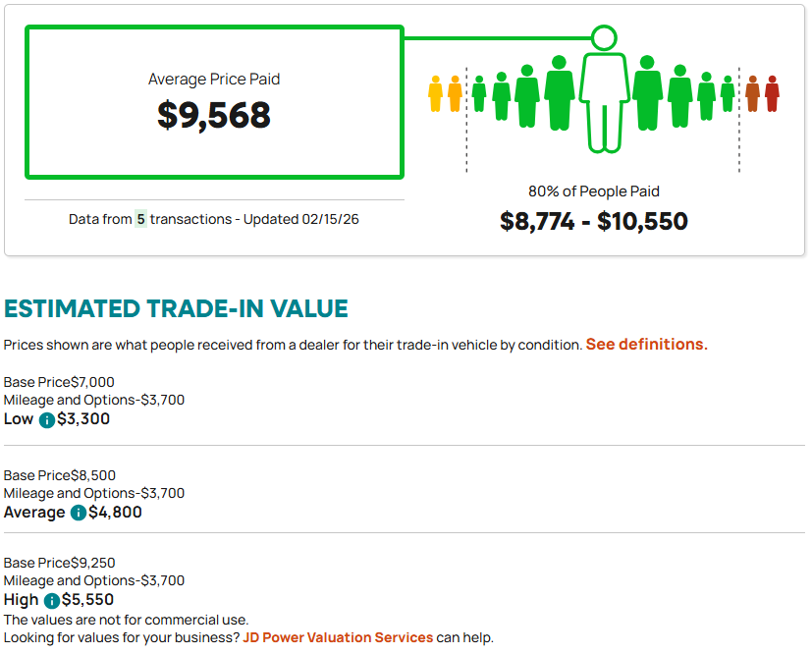Click the rightmost dark red person icon
This screenshot has height=654, width=812.
coord(772,93)
